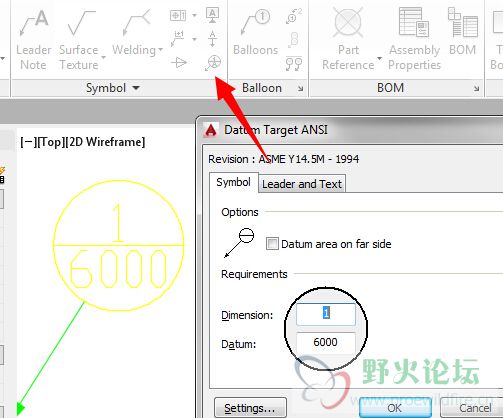Click the Datum Target icon in Symbol panel

pos(213,63)
